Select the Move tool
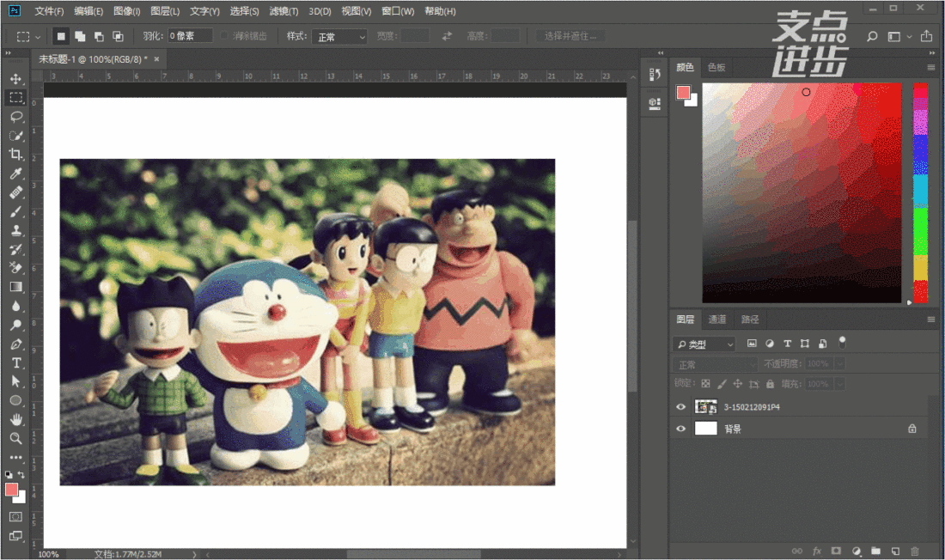This screenshot has width=945, height=560. (16, 78)
